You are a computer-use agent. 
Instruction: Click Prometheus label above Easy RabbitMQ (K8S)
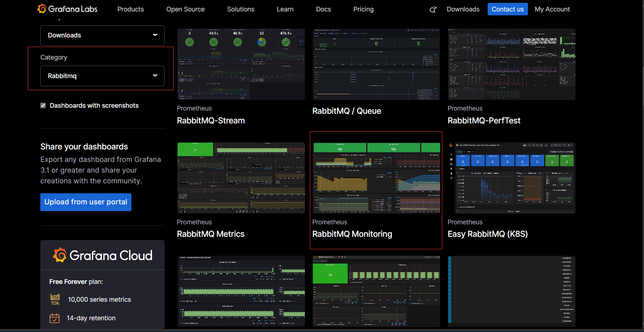tap(465, 222)
